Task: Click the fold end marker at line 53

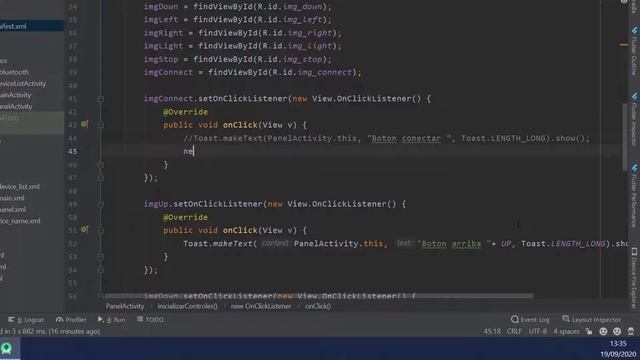Action: click(101, 257)
